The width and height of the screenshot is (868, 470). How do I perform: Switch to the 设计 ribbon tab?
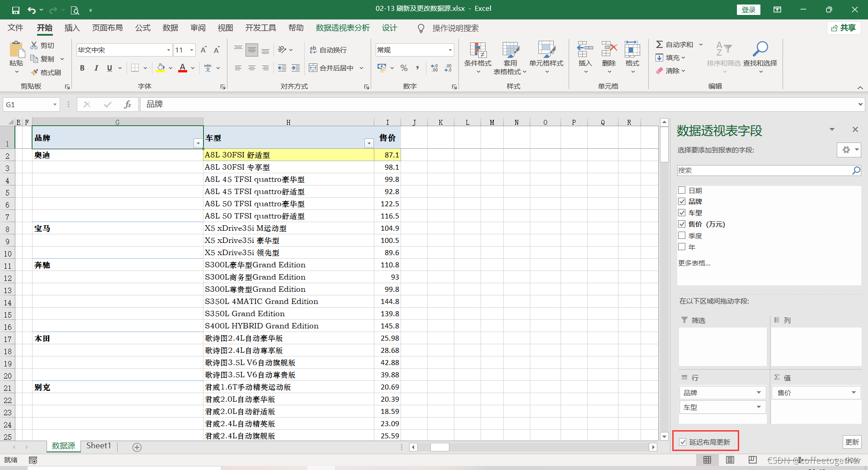click(389, 28)
